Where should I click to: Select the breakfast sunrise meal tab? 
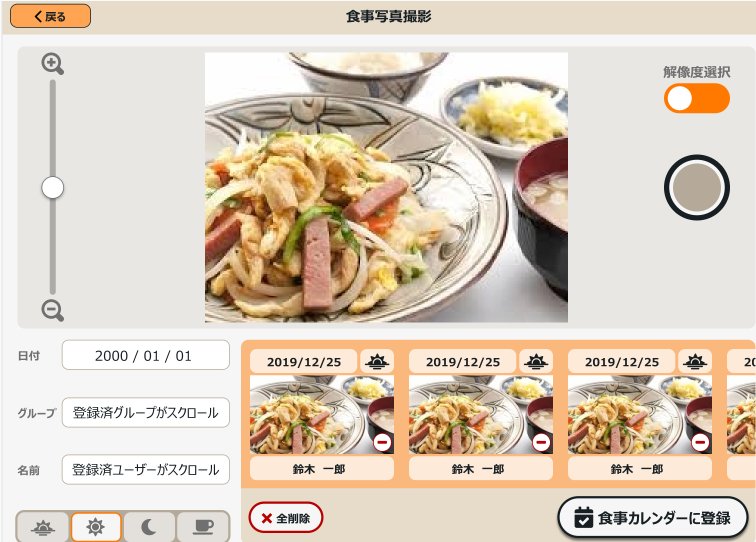[43, 527]
